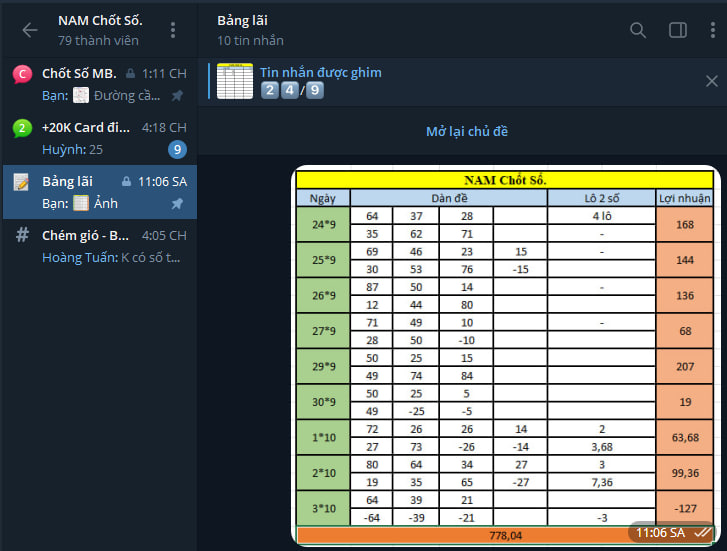Screen dimensions: 727x551
Task: Open the Bảng lãi topic more-options menu
Action: [x=712, y=30]
